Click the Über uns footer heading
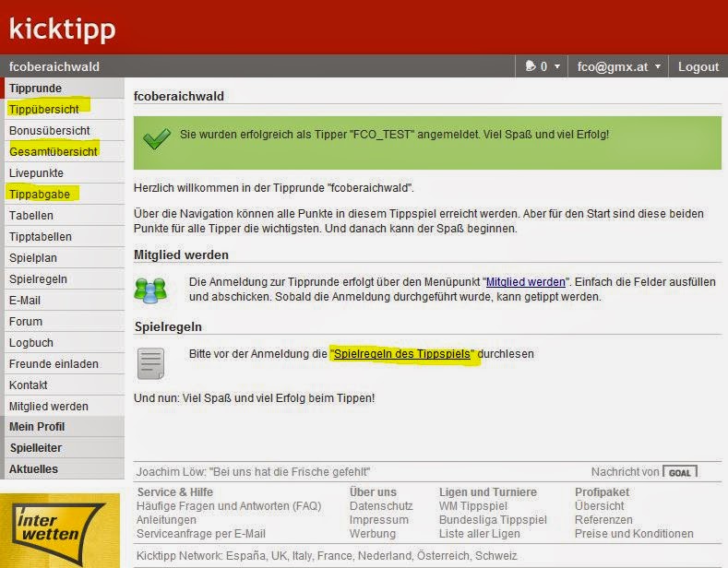Image resolution: width=728 pixels, height=568 pixels. pyautogui.click(x=374, y=492)
